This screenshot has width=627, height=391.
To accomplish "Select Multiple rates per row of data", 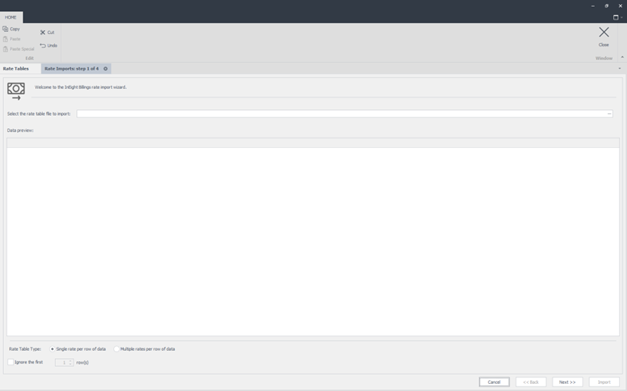I will coord(116,349).
